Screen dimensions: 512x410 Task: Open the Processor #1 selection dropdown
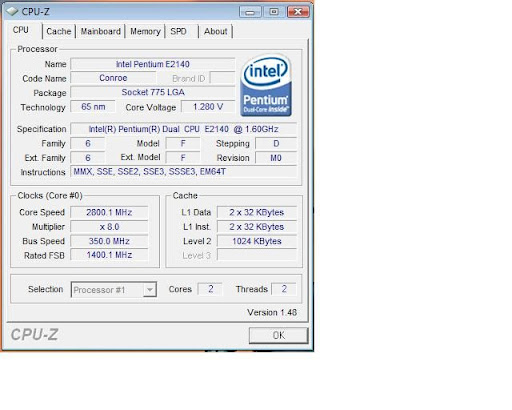[x=114, y=290]
